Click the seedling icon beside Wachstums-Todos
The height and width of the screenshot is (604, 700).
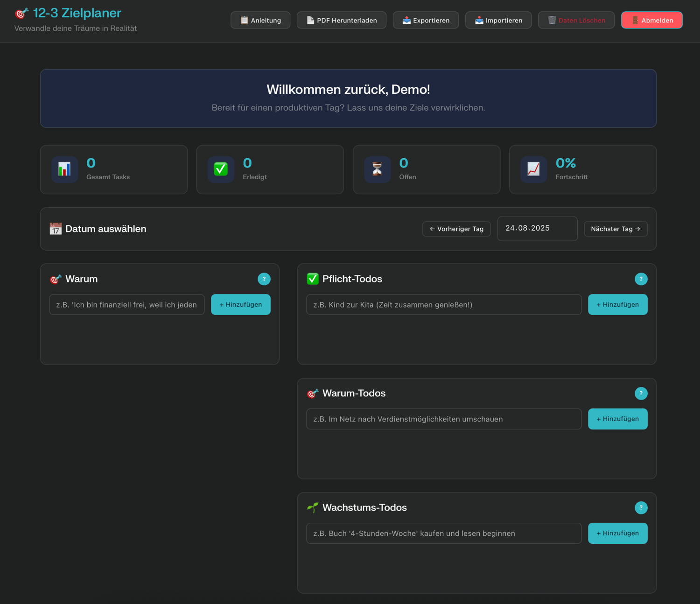[313, 508]
